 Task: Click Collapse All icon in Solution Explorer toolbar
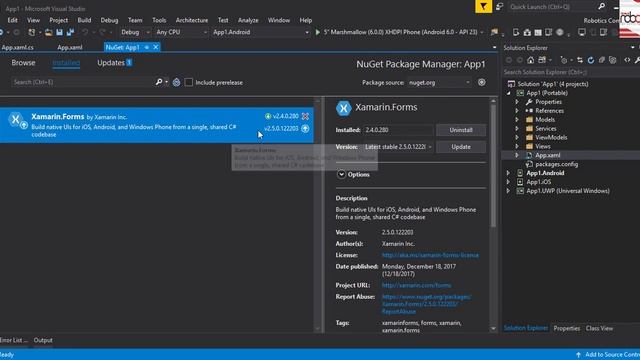[x=602, y=60]
